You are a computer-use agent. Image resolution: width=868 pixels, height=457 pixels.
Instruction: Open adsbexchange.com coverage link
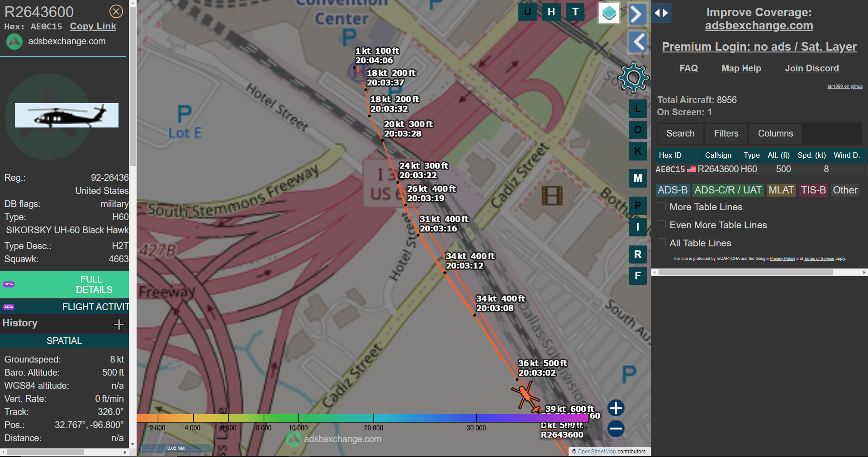point(759,26)
